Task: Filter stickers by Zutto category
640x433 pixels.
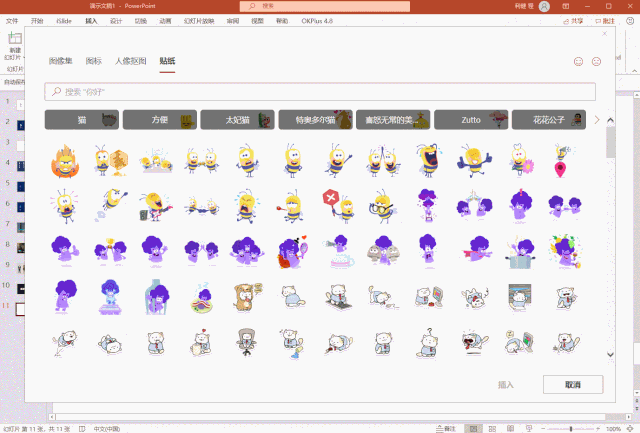Action: pyautogui.click(x=471, y=120)
